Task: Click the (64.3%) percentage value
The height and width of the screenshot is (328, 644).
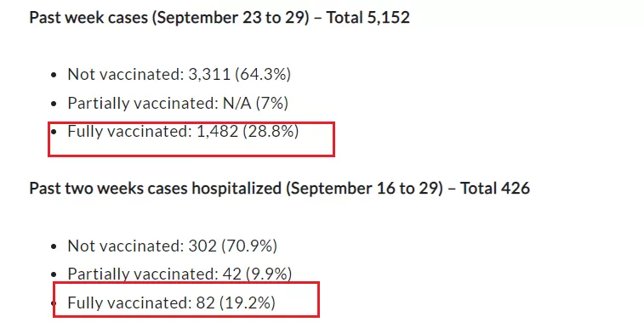Action: pos(263,74)
